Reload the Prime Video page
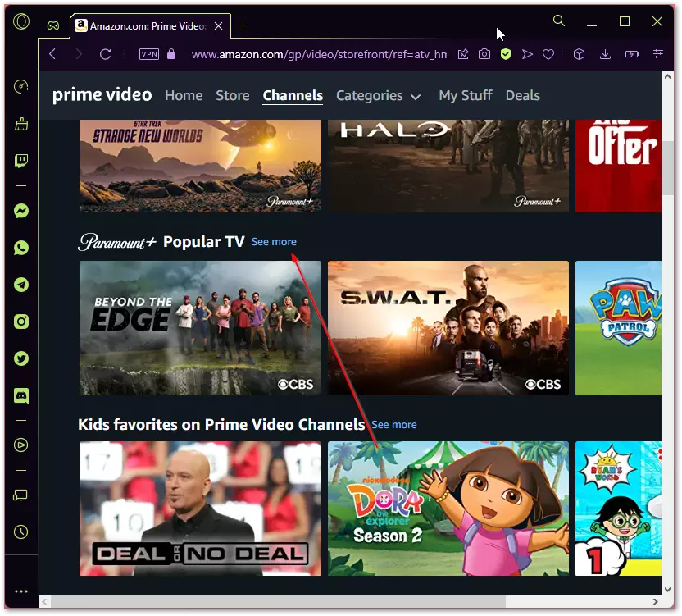Image resolution: width=682 pixels, height=616 pixels. tap(105, 54)
